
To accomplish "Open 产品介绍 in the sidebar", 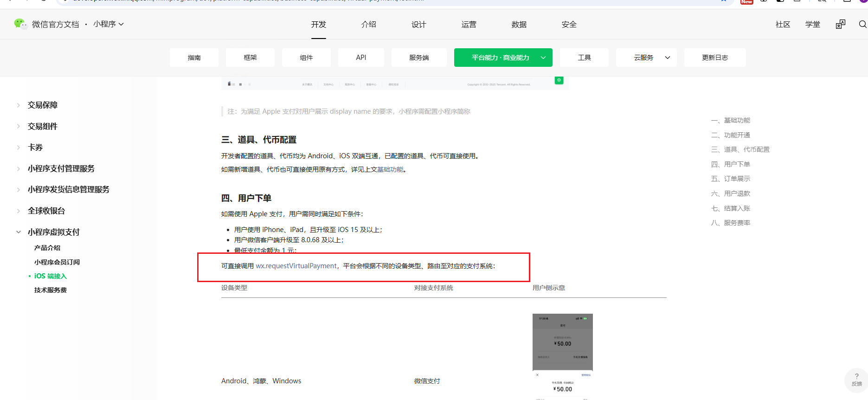I will 47,248.
